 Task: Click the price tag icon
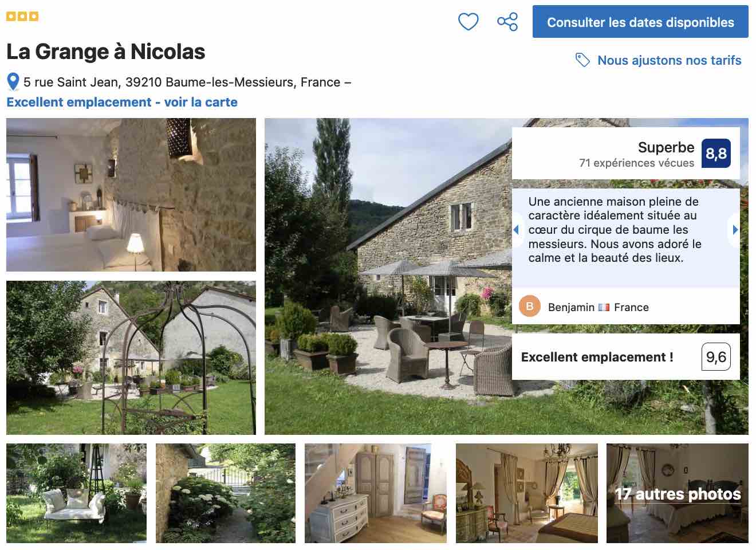[x=582, y=60]
